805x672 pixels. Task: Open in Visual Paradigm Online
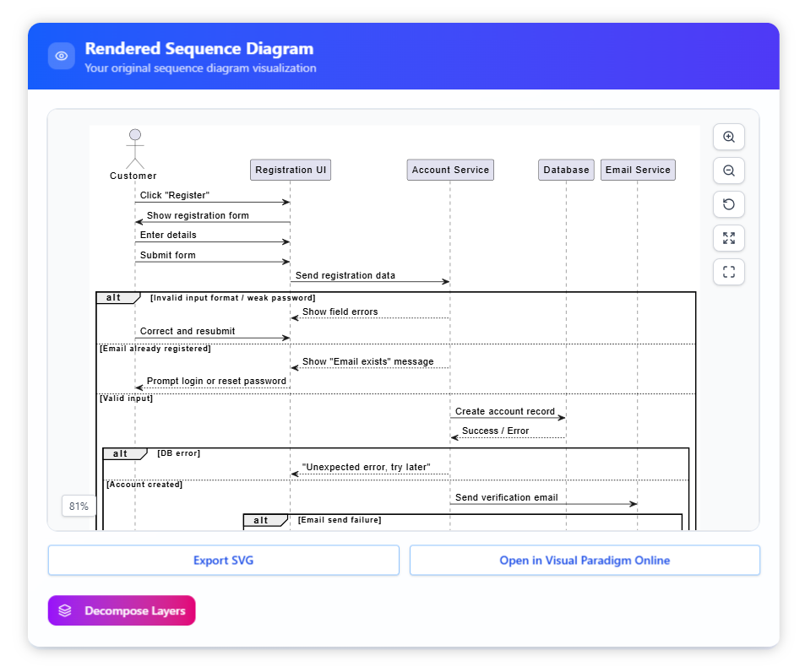point(585,561)
